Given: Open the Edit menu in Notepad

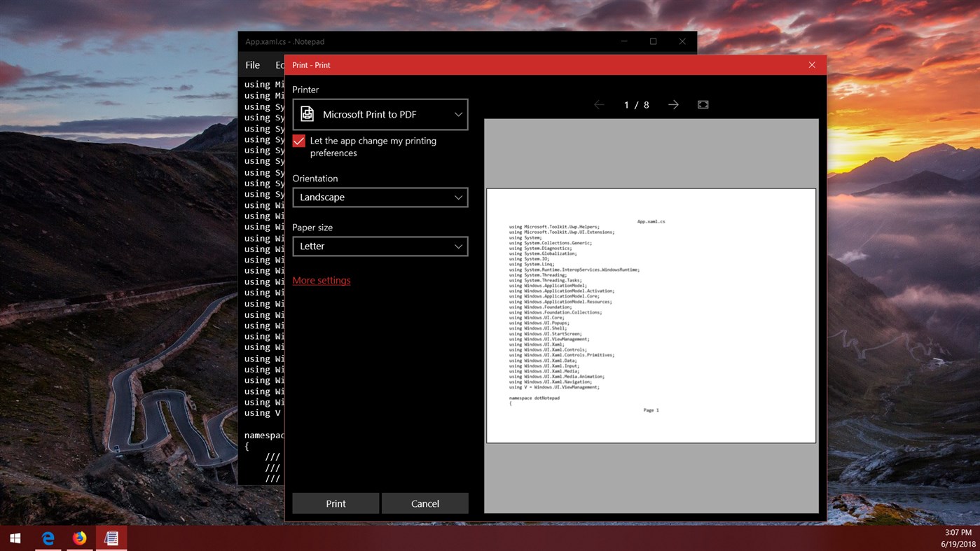Looking at the screenshot, I should 279,64.
